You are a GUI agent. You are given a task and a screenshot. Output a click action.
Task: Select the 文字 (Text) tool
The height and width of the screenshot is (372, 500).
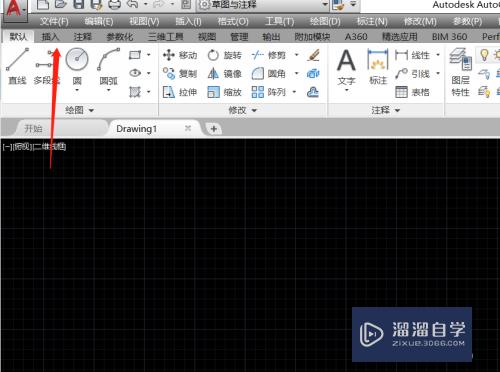tap(346, 68)
